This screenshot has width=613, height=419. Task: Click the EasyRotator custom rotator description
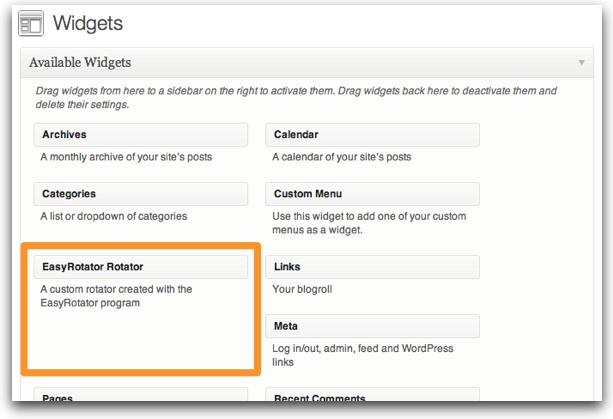(116, 296)
